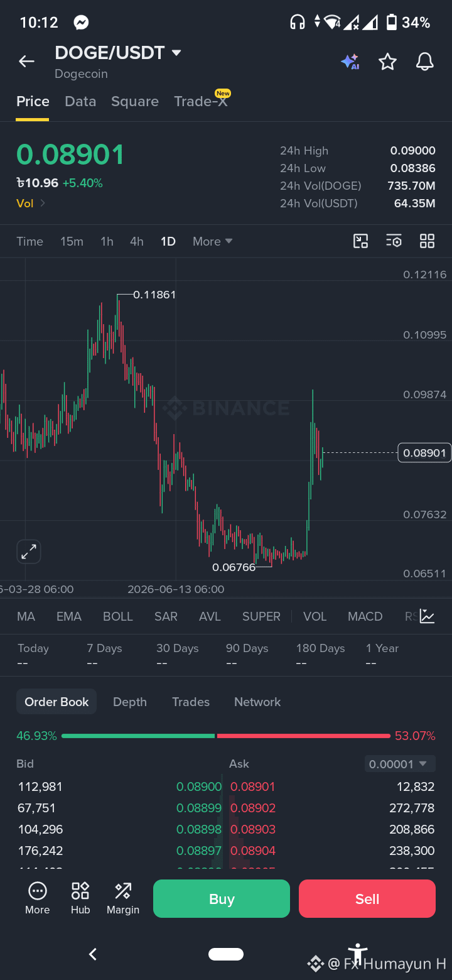Select the Trades tab
Screen dimensions: 452x980
[191, 702]
